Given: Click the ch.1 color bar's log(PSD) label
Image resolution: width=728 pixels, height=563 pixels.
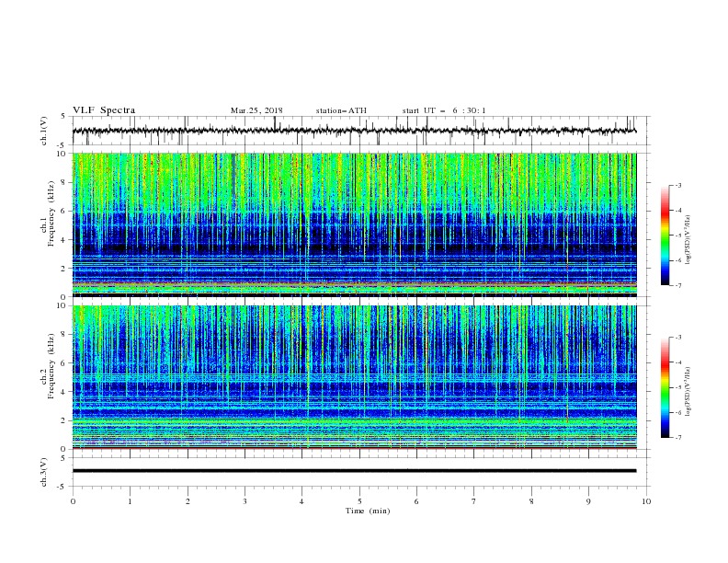Looking at the screenshot, I should coord(688,240).
